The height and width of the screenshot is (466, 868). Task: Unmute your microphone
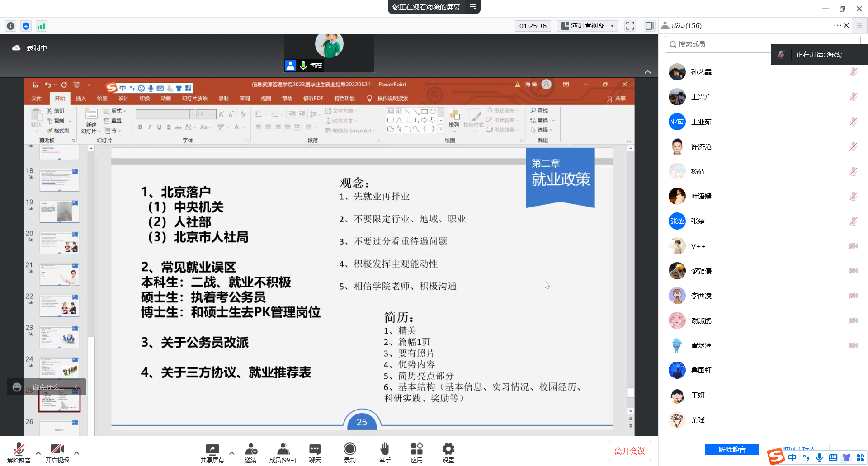point(19,453)
